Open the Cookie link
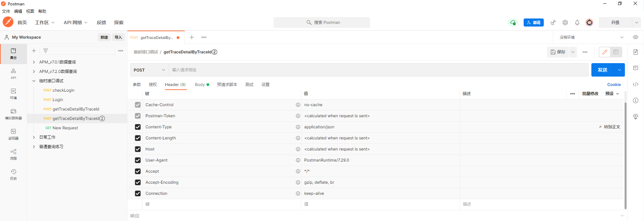This screenshot has height=221, width=644. (614, 85)
